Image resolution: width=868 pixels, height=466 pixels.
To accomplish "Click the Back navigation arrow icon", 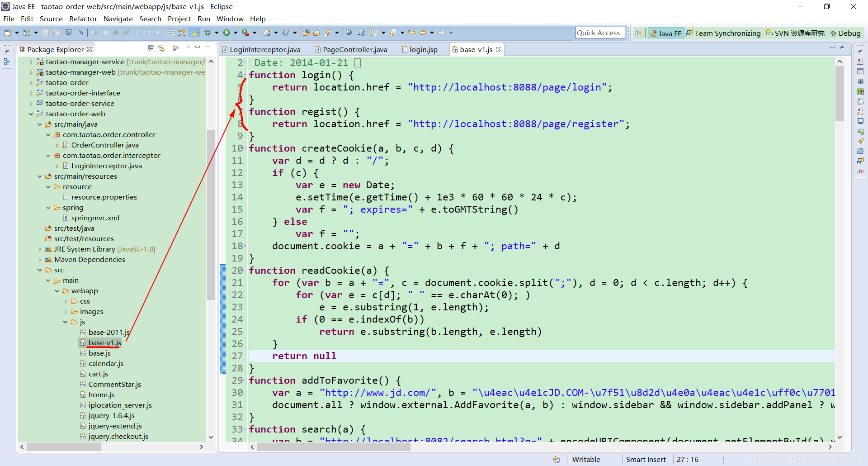I will (x=423, y=33).
